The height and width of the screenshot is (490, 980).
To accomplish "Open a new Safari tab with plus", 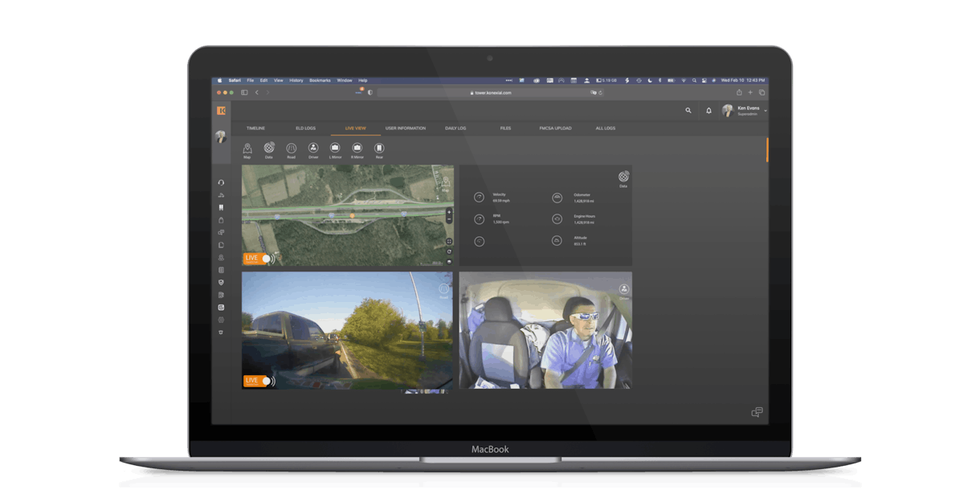I will [750, 92].
